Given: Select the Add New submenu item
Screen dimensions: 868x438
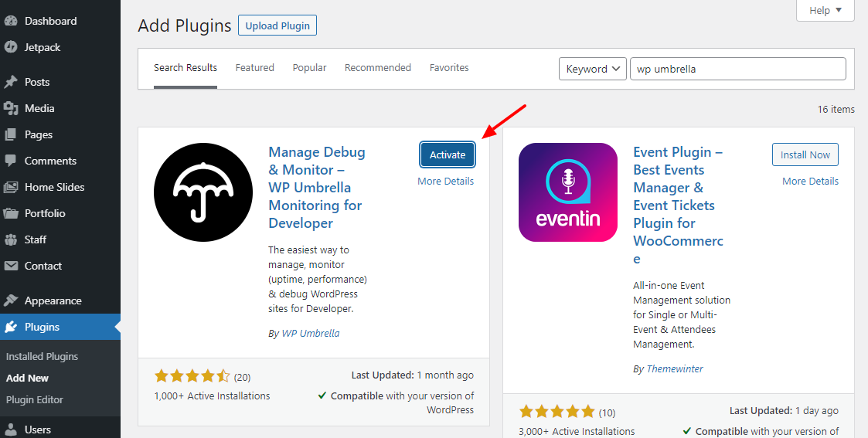Looking at the screenshot, I should [27, 379].
